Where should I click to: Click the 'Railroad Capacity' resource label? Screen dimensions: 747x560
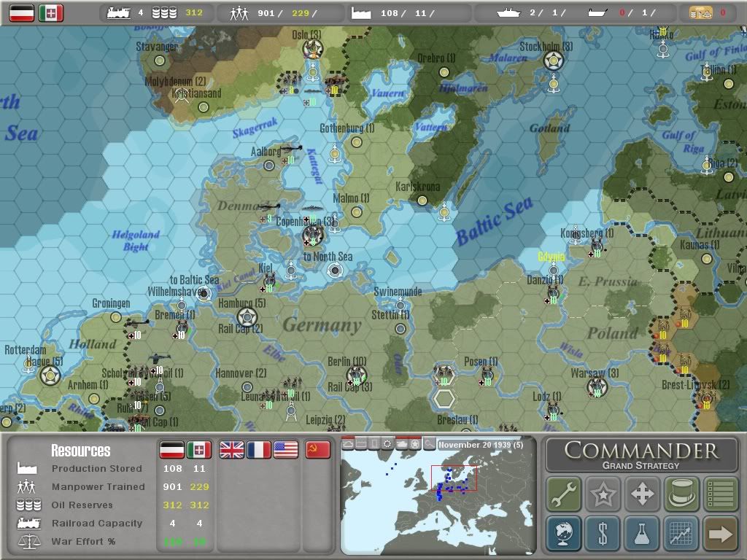(x=97, y=523)
